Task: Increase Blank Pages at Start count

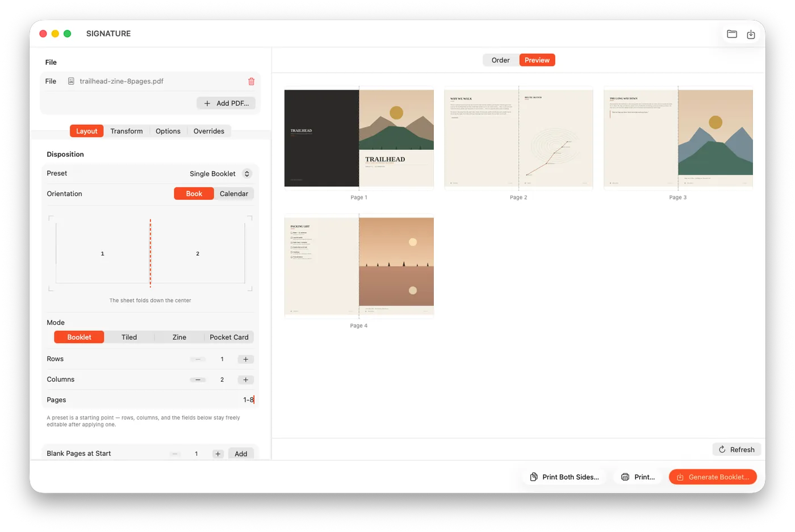Action: coord(218,454)
